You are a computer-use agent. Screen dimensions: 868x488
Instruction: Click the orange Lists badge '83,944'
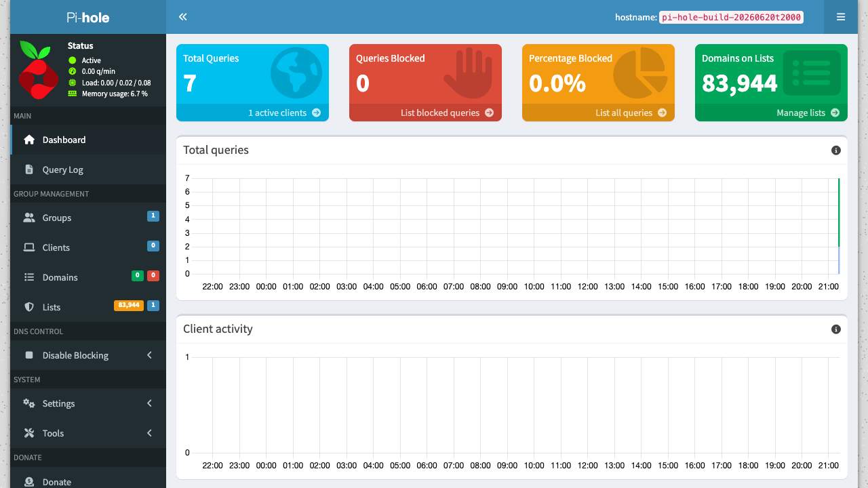(129, 306)
